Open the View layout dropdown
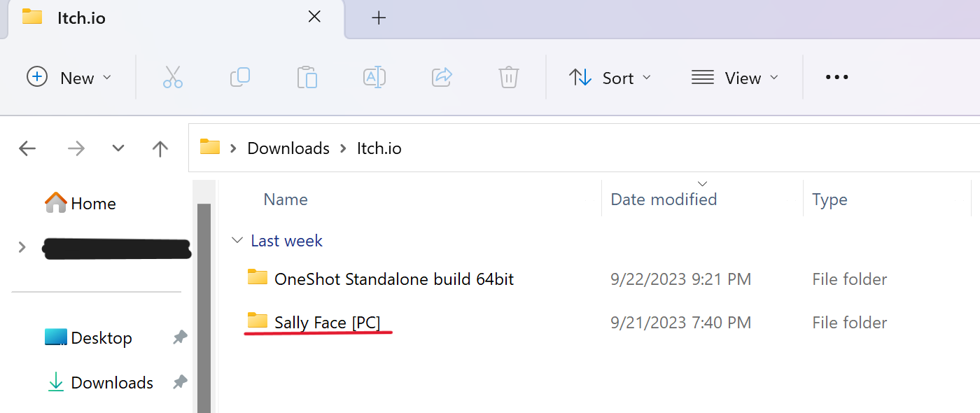Image resolution: width=980 pixels, height=413 pixels. coord(735,78)
